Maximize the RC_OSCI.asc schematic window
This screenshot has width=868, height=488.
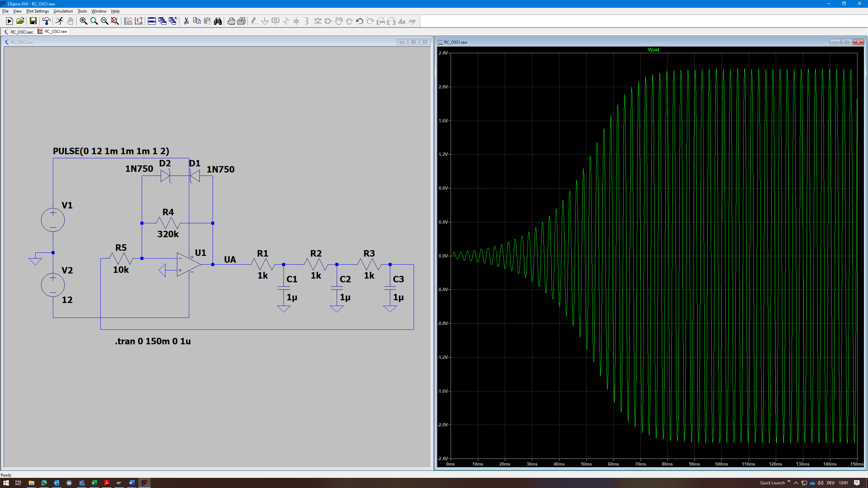(413, 42)
